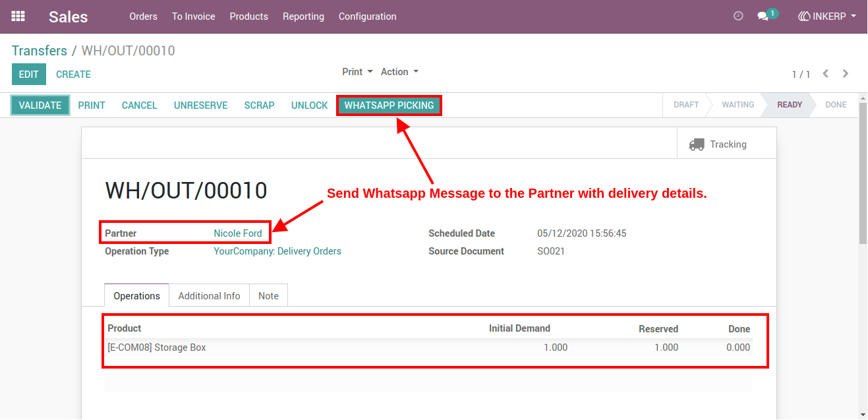Open the activities clock icon

click(x=738, y=16)
